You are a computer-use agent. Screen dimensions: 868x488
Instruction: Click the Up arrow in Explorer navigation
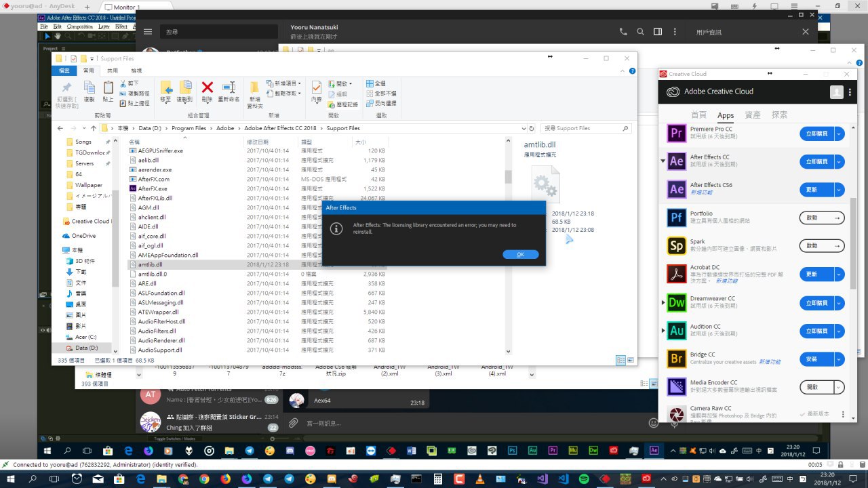[x=93, y=128]
